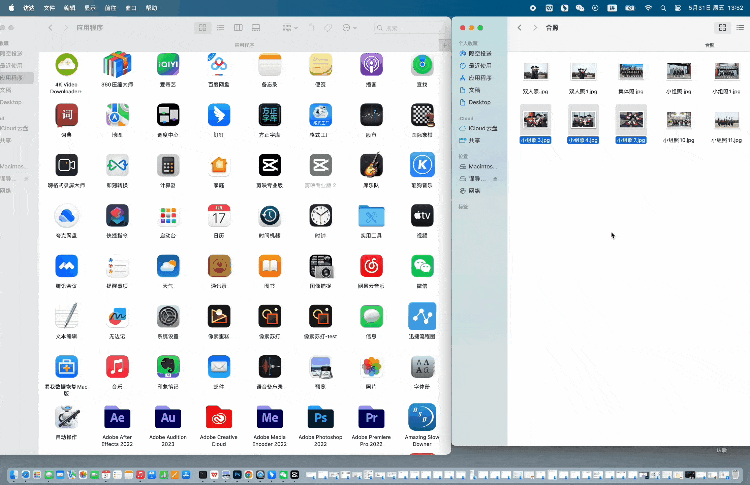Open the Calendar app showing 17
The image size is (750, 485).
tap(218, 216)
